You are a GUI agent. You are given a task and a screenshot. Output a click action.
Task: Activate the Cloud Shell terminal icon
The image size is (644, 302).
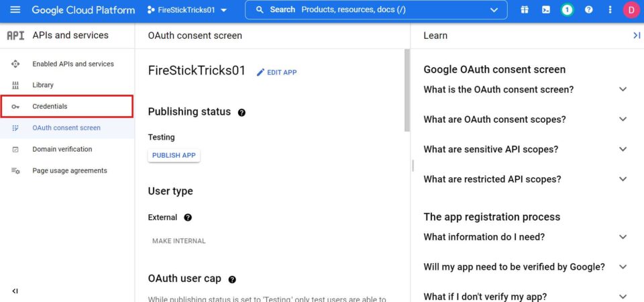tap(546, 10)
